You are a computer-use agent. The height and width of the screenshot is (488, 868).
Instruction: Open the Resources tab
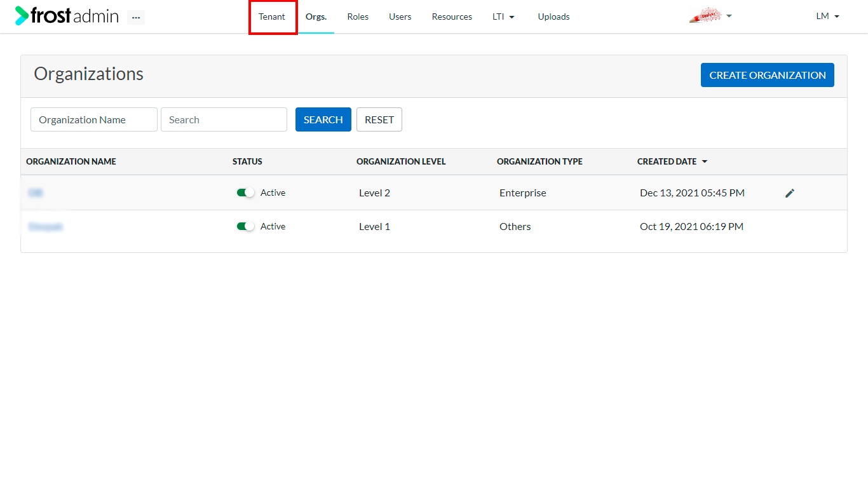point(452,17)
